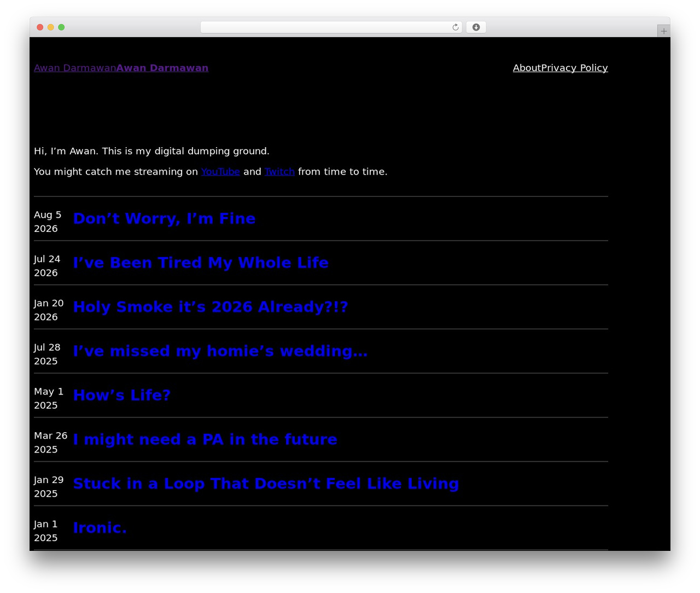Open post Don't Worry, I'm Fine
Viewport: 700px width, 593px height.
point(164,219)
